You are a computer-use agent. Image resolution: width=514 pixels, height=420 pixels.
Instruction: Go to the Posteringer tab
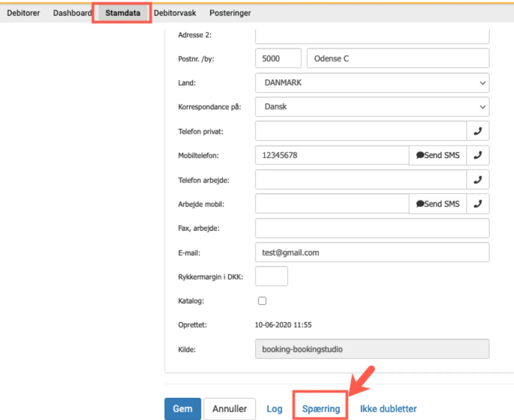click(230, 13)
